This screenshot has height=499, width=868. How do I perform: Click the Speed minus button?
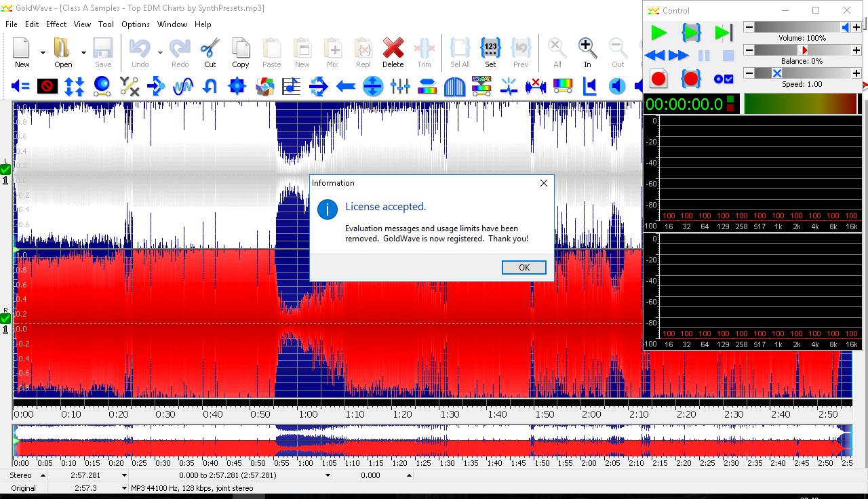[749, 73]
